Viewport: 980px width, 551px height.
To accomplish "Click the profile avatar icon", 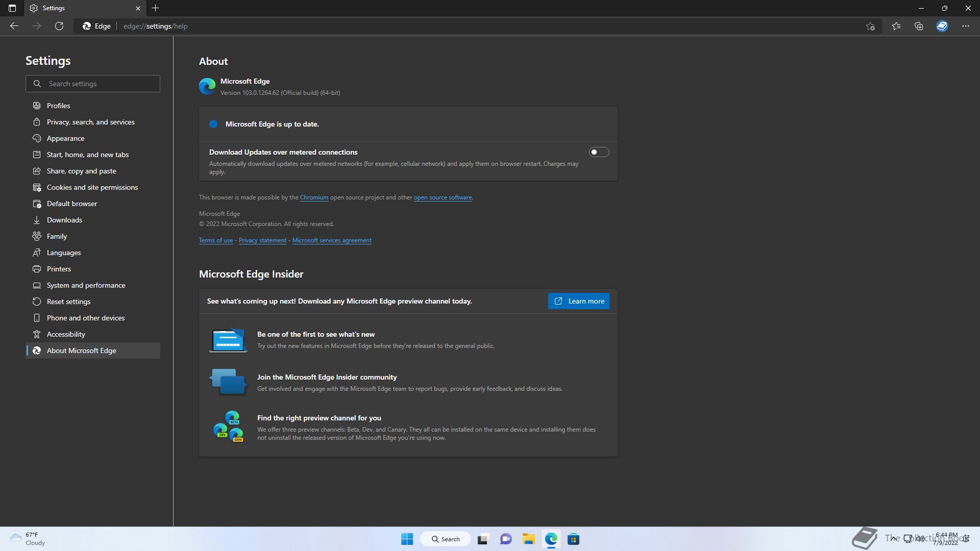I will (x=942, y=26).
